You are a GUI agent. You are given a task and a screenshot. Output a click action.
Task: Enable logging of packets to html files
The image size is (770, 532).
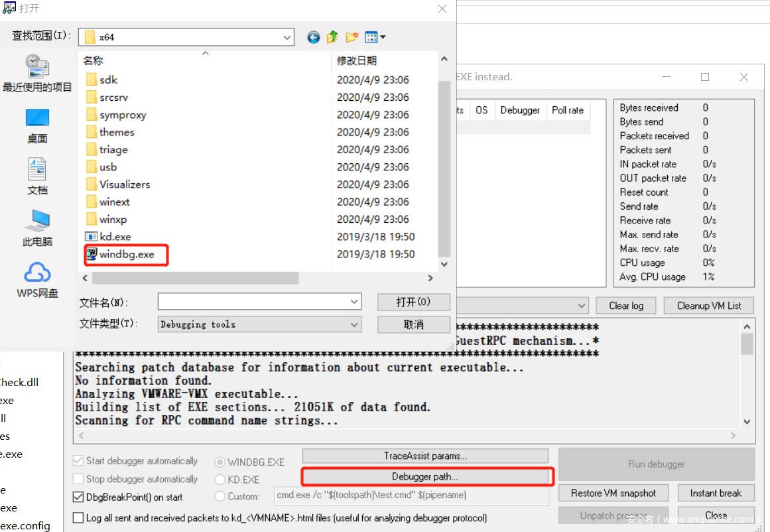tap(78, 518)
